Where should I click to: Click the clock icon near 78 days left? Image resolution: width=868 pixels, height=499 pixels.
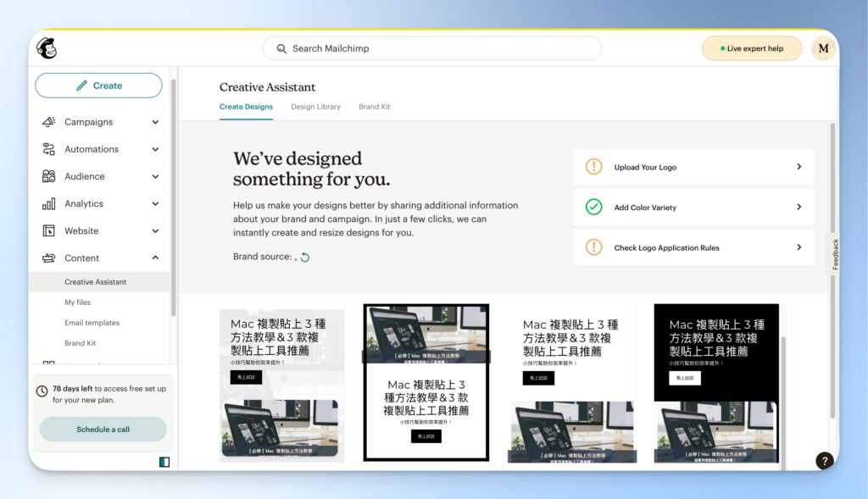click(42, 391)
